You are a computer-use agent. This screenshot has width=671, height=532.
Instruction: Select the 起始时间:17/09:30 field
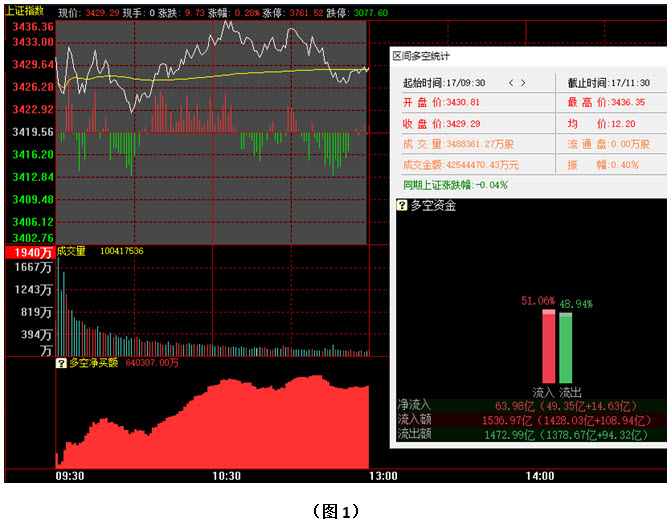coord(444,83)
